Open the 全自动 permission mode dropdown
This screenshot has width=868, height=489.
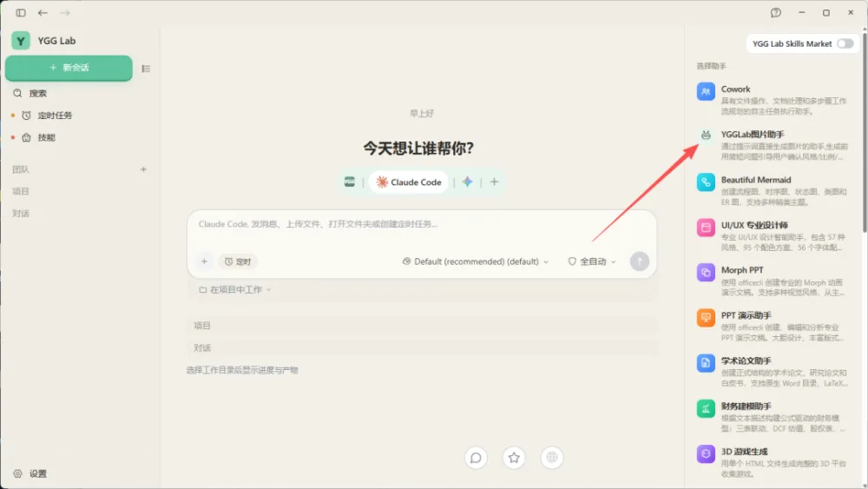[x=592, y=261]
